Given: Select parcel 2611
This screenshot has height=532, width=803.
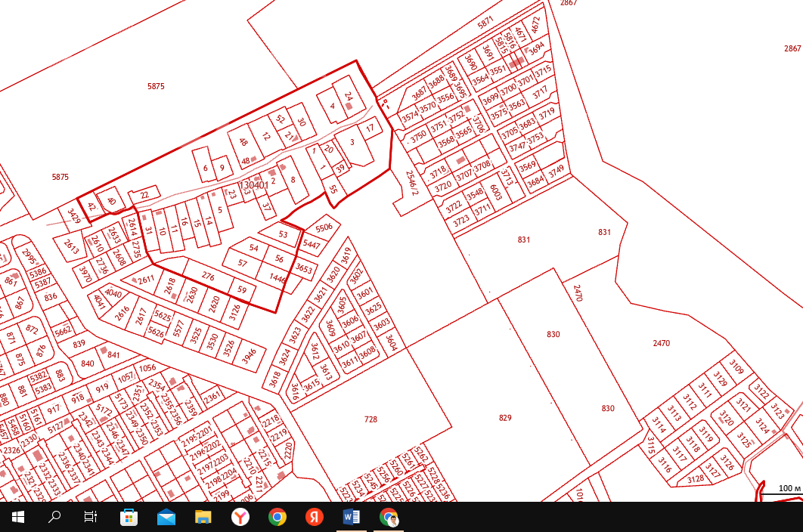Looking at the screenshot, I should 146,280.
